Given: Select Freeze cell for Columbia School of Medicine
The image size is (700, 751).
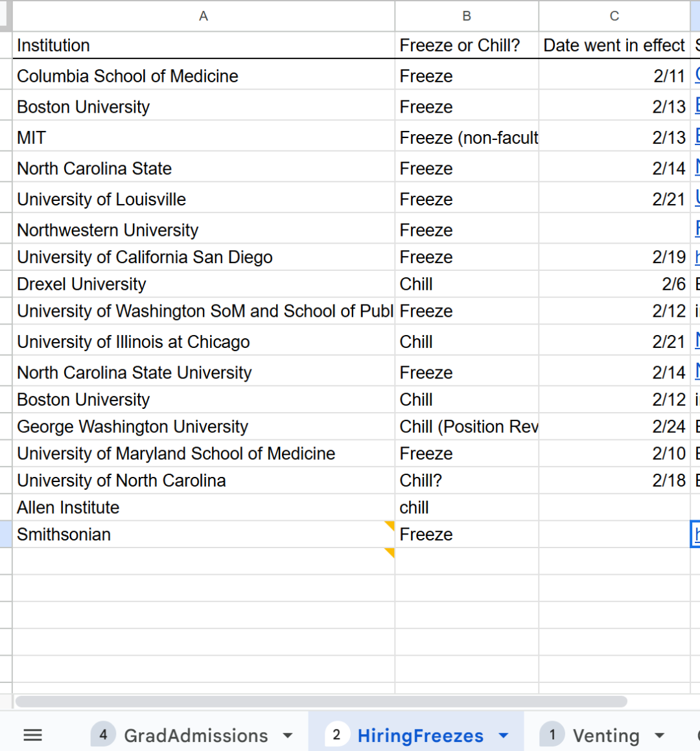Looking at the screenshot, I should click(x=467, y=76).
